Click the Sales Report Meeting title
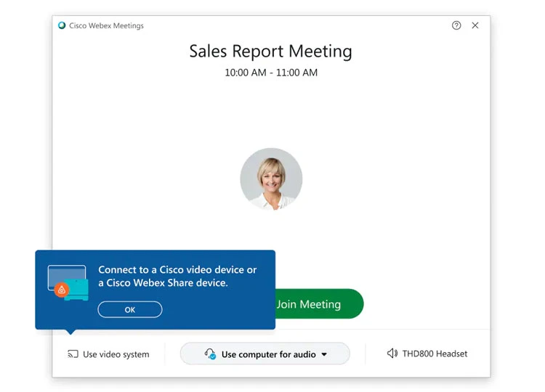 point(270,52)
